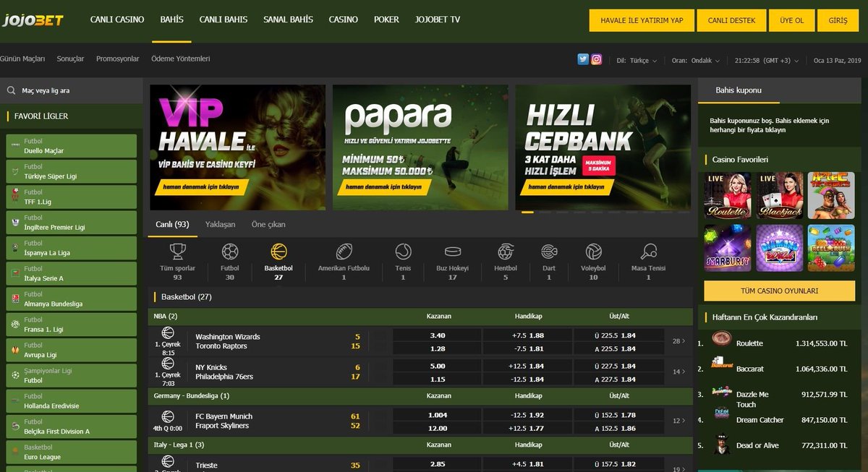This screenshot has width=868, height=472.
Task: Select the Tenis sport icon
Action: pos(403,252)
